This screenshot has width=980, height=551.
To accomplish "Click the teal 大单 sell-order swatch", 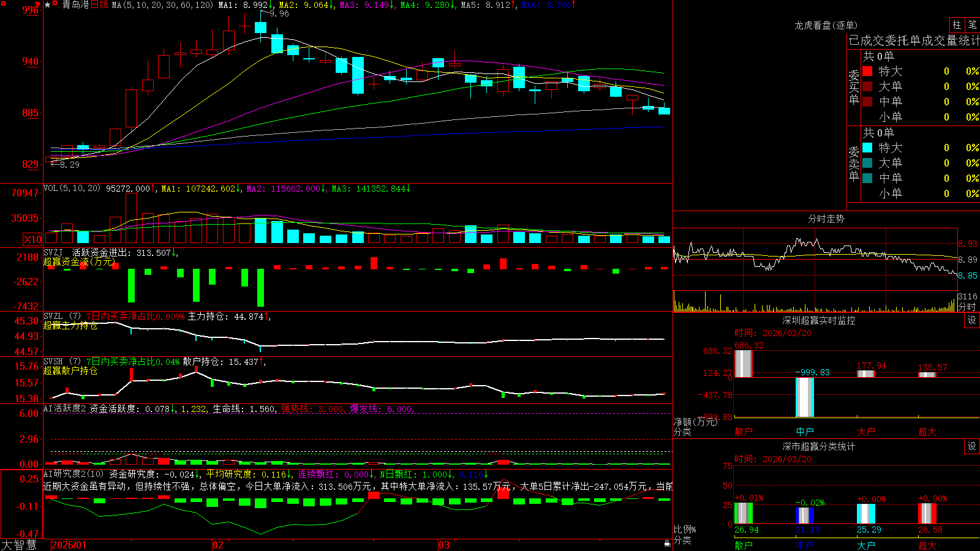I will [x=867, y=163].
